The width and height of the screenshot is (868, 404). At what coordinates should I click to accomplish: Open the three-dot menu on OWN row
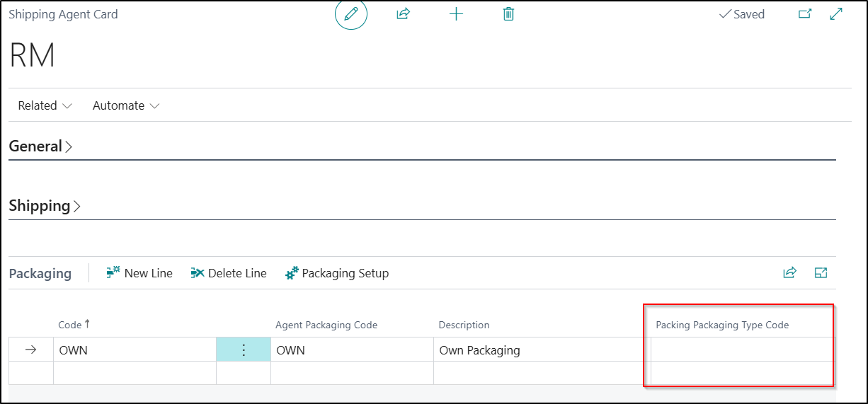244,350
